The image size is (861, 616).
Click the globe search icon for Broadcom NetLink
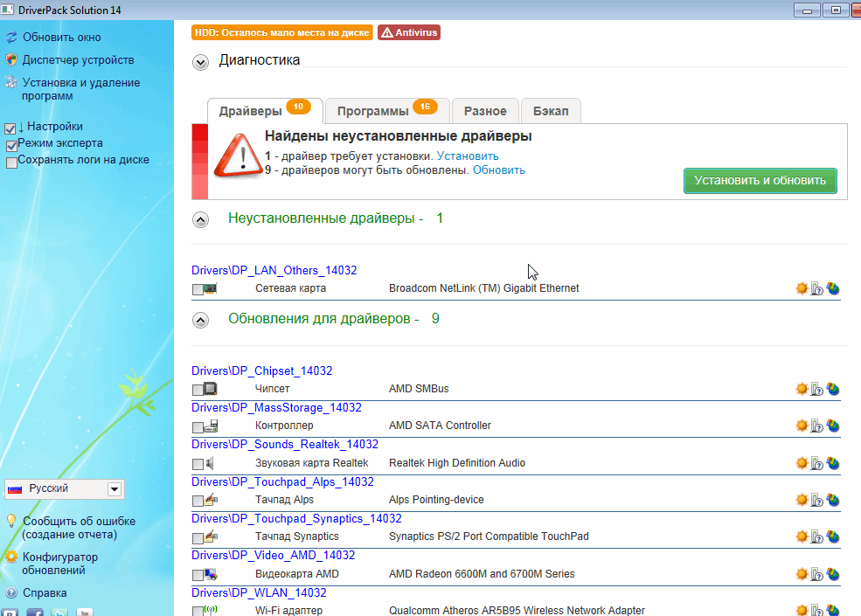click(833, 288)
